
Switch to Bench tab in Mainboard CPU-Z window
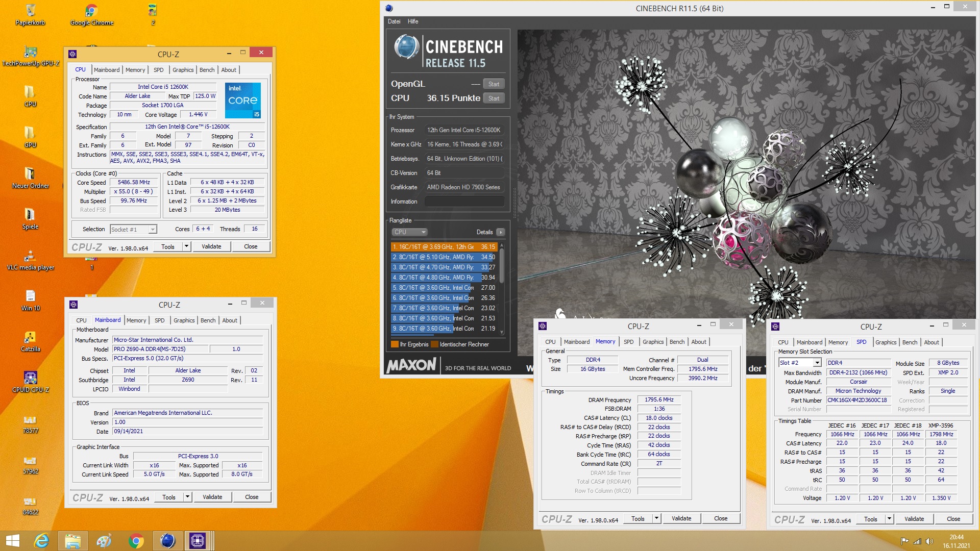[208, 320]
